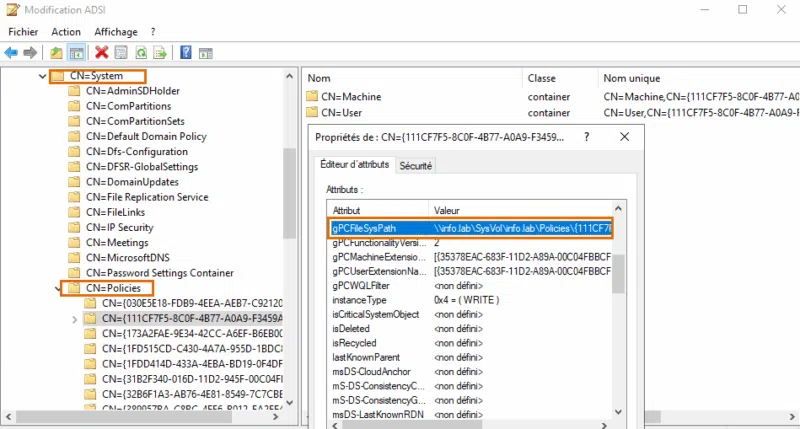The height and width of the screenshot is (429, 800).
Task: Click the Up one level folder icon
Action: point(57,52)
